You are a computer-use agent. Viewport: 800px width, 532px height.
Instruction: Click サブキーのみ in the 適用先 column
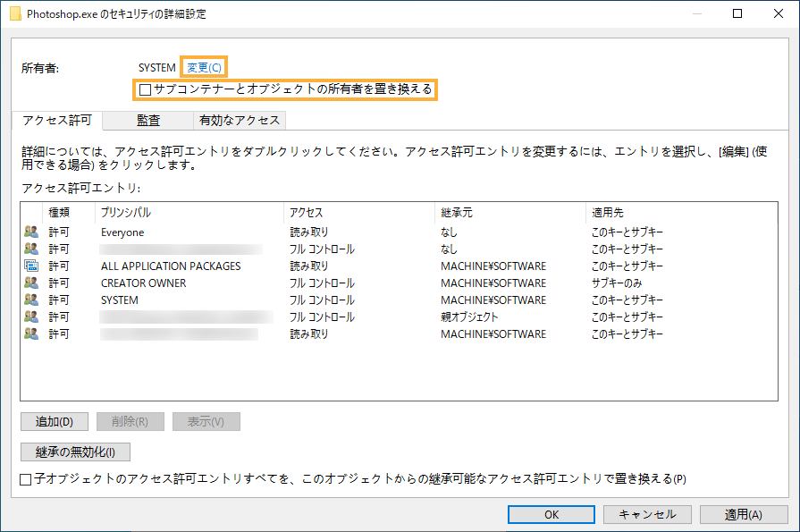click(x=617, y=283)
